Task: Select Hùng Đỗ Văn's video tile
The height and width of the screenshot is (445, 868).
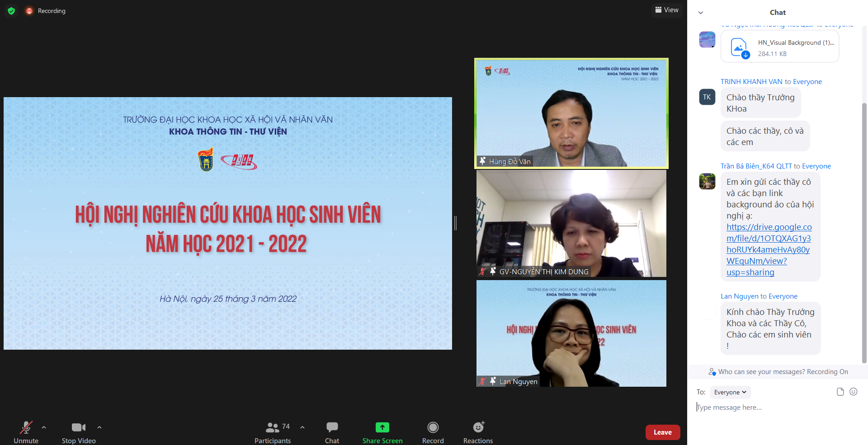Action: pyautogui.click(x=571, y=113)
